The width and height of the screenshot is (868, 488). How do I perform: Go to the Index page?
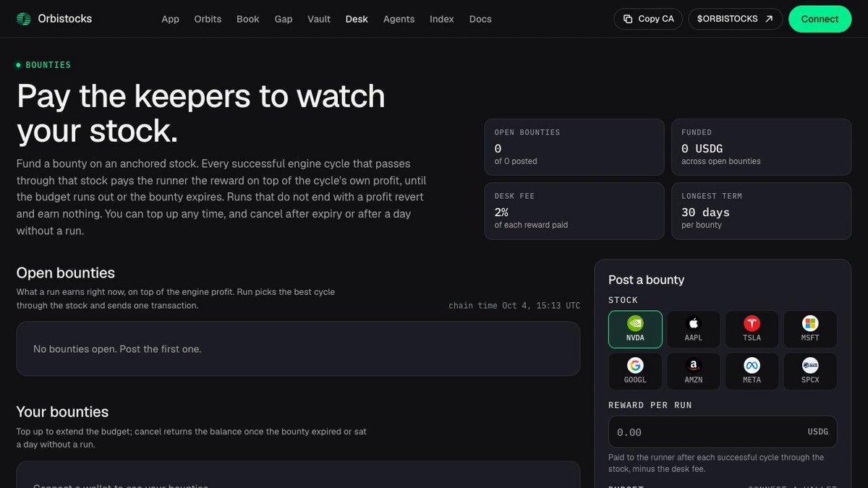point(442,19)
